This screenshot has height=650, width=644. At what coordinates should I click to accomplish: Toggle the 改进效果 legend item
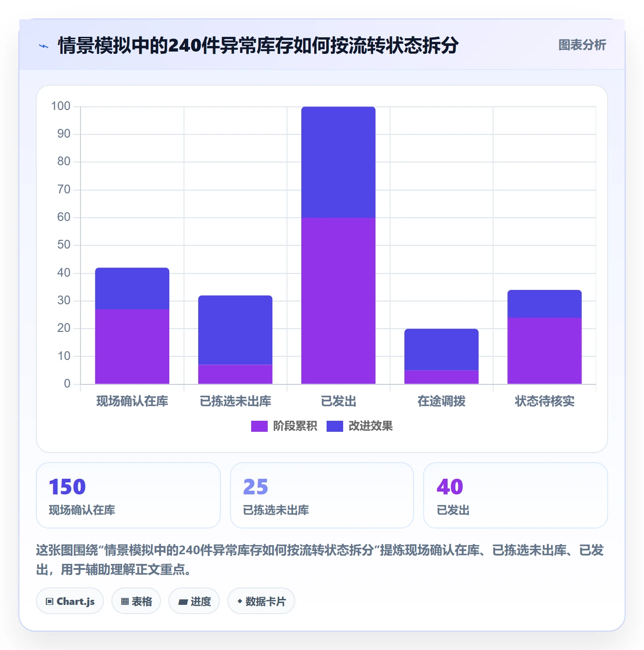(359, 426)
